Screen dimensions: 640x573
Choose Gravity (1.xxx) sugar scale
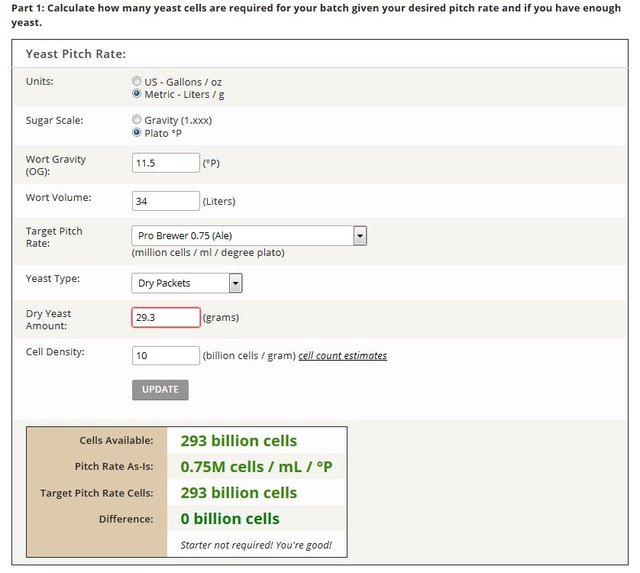pyautogui.click(x=137, y=120)
